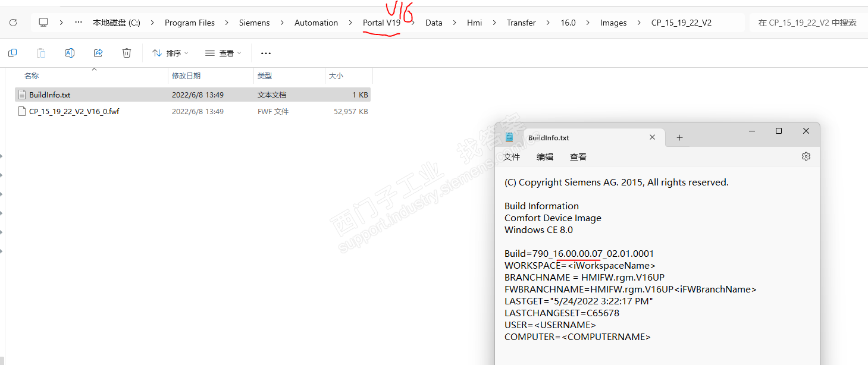Go to Data breadcrumb
Viewport: 868px width, 365px height.
pyautogui.click(x=434, y=23)
